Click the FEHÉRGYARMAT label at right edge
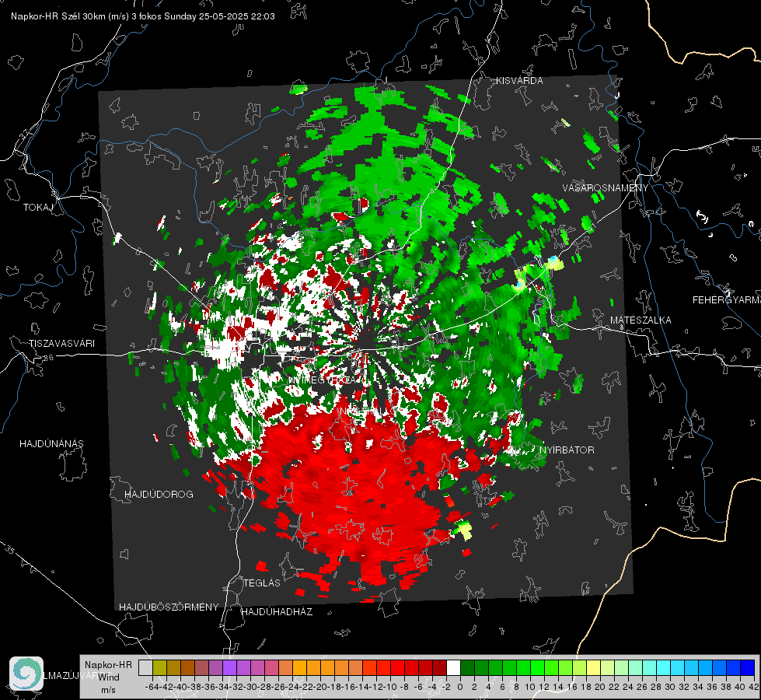Image resolution: width=761 pixels, height=700 pixels. 727,299
